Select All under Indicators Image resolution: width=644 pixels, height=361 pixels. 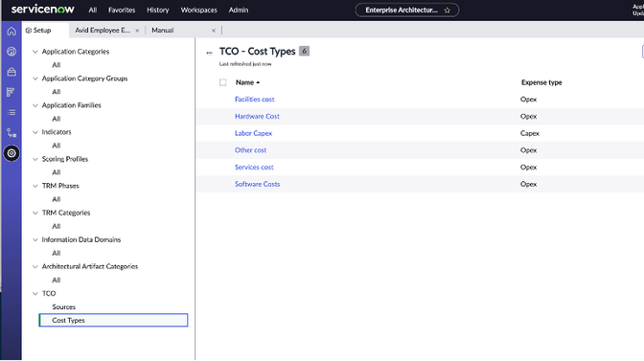click(57, 146)
